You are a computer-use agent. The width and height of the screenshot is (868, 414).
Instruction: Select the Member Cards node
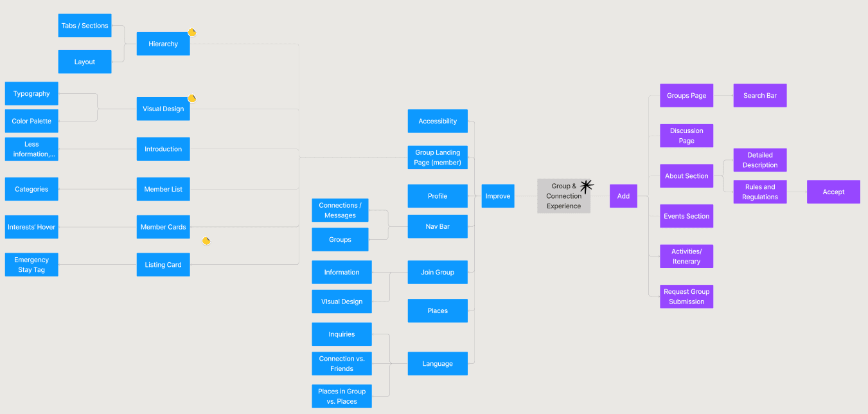pyautogui.click(x=163, y=227)
